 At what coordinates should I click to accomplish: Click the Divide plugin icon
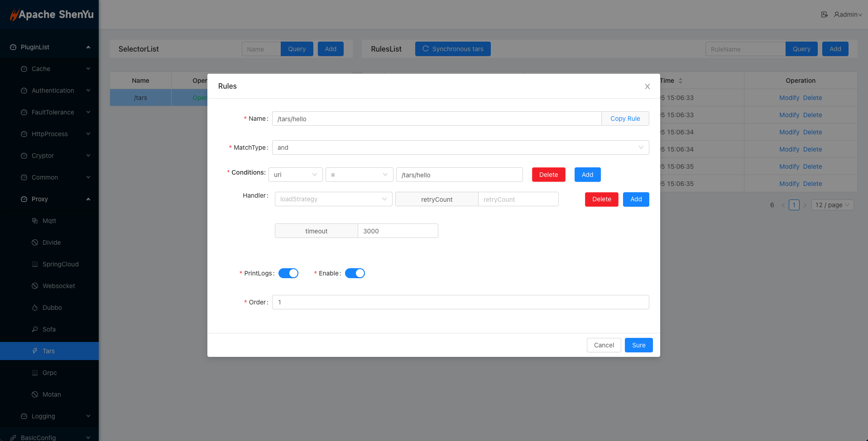click(x=35, y=242)
